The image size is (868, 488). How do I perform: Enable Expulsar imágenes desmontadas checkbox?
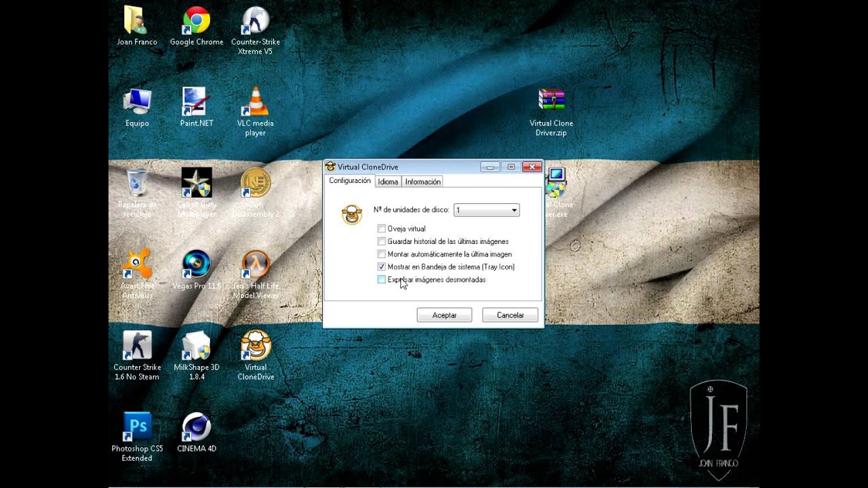click(x=382, y=279)
